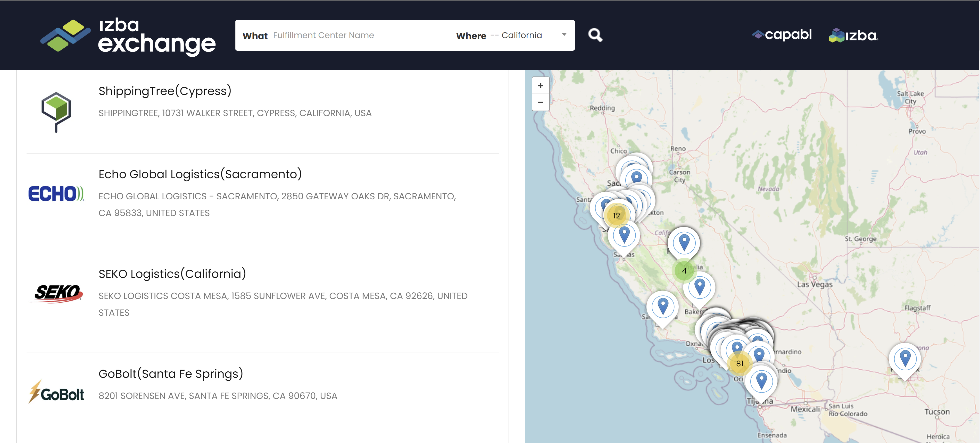Click the map pin in Arizona
Image resolution: width=980 pixels, height=443 pixels.
click(905, 360)
